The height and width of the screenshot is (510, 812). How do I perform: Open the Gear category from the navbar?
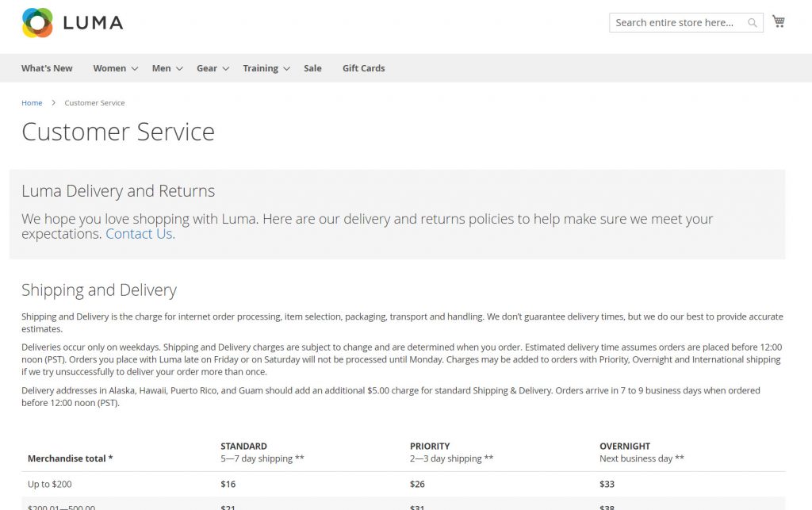point(206,68)
